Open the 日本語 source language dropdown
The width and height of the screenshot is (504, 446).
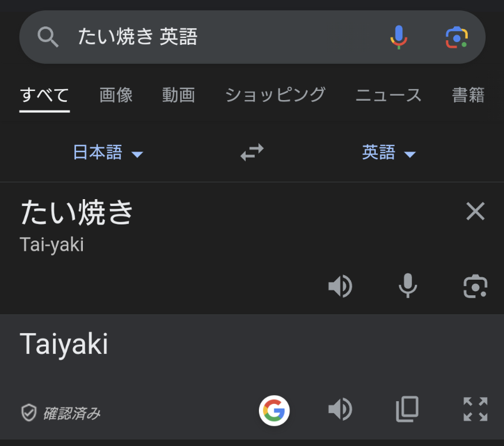pos(108,153)
